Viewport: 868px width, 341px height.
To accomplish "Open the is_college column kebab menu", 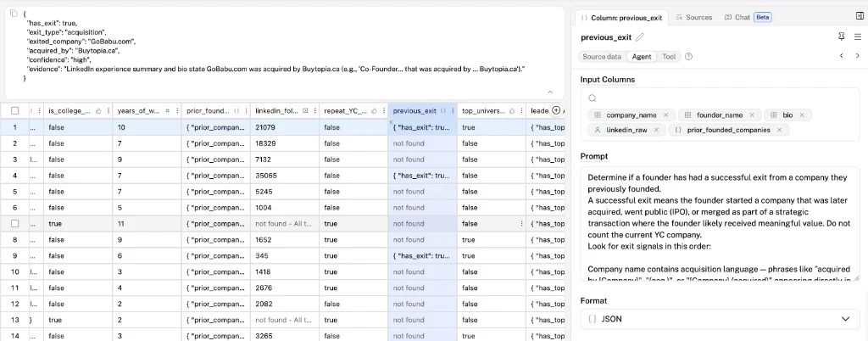I will (x=108, y=111).
